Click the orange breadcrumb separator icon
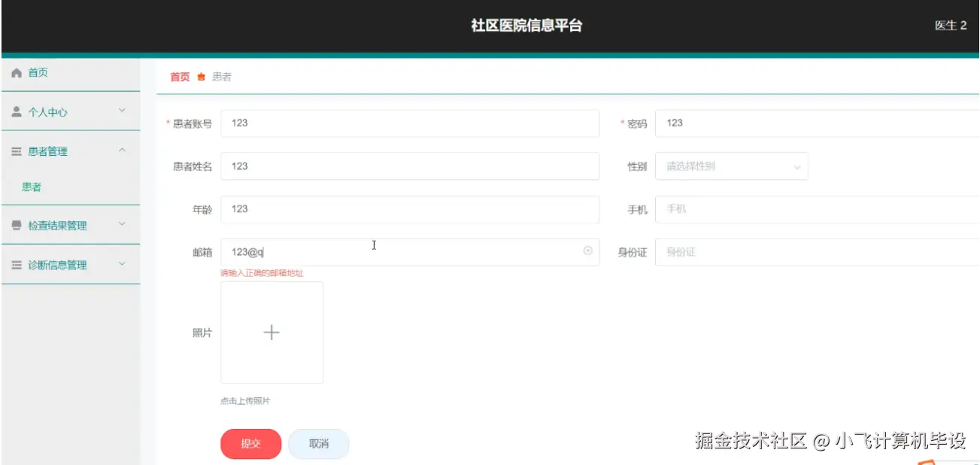The height and width of the screenshot is (465, 980). click(x=201, y=77)
